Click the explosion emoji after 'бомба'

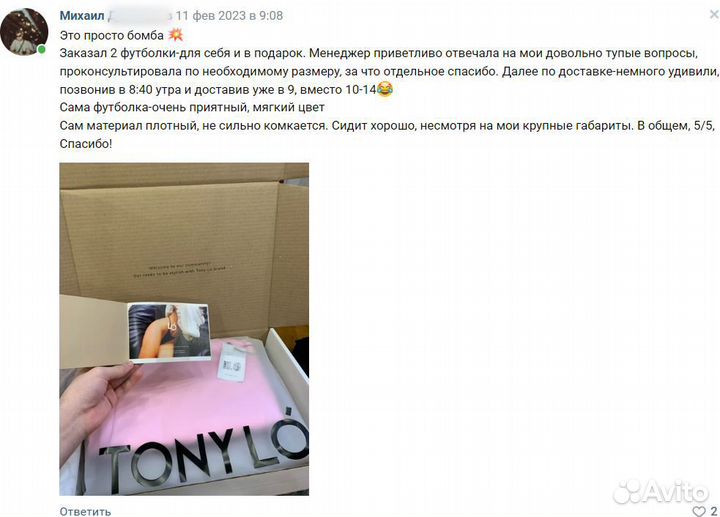click(175, 35)
